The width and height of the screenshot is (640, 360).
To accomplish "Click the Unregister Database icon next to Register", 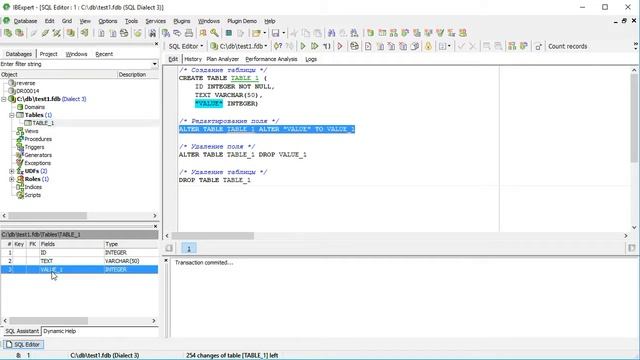I will (19, 33).
